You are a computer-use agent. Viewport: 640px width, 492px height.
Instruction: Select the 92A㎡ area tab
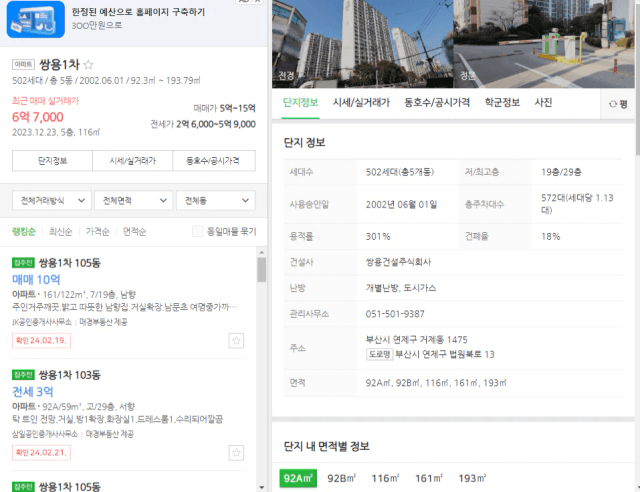click(x=298, y=478)
